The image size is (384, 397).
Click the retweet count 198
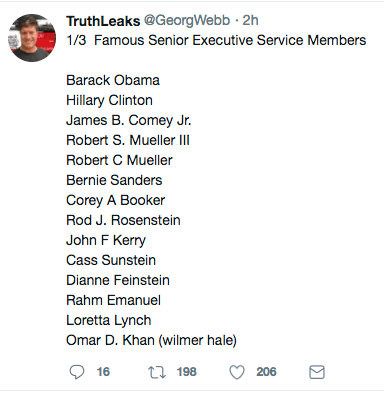tap(187, 372)
